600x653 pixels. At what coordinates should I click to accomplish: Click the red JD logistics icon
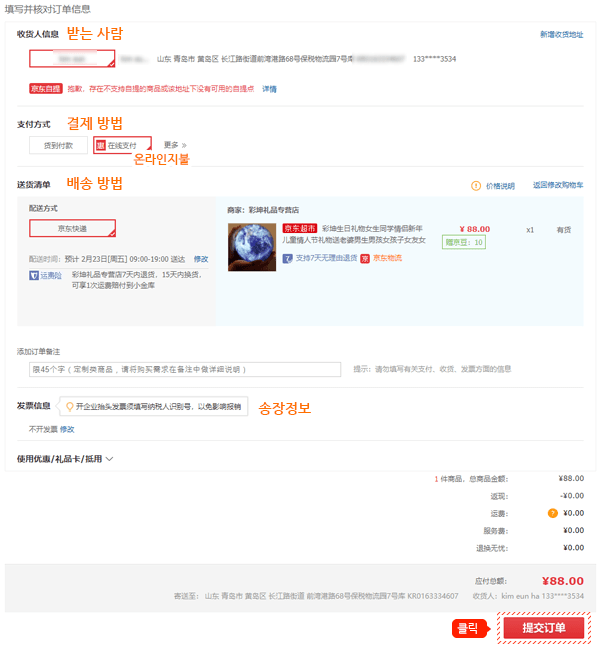(x=365, y=259)
